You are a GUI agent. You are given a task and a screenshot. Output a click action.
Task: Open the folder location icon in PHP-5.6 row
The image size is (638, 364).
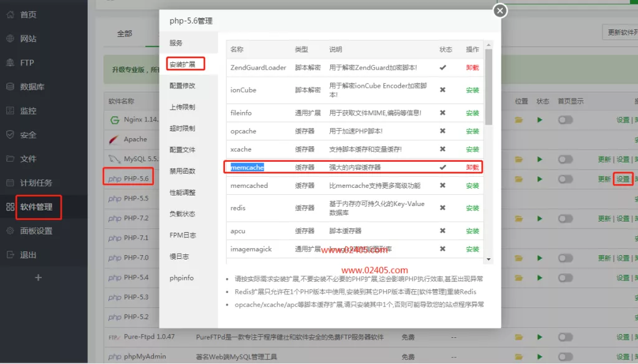(519, 179)
